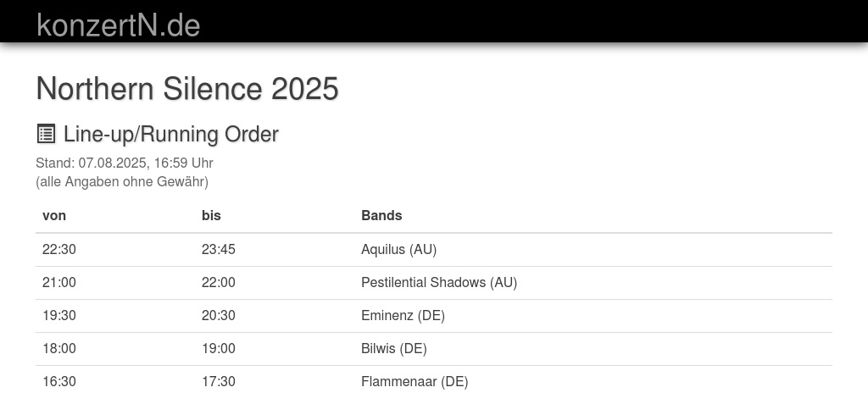Image resolution: width=868 pixels, height=415 pixels.
Task: Click the 22:30 start time cell
Action: (x=59, y=249)
